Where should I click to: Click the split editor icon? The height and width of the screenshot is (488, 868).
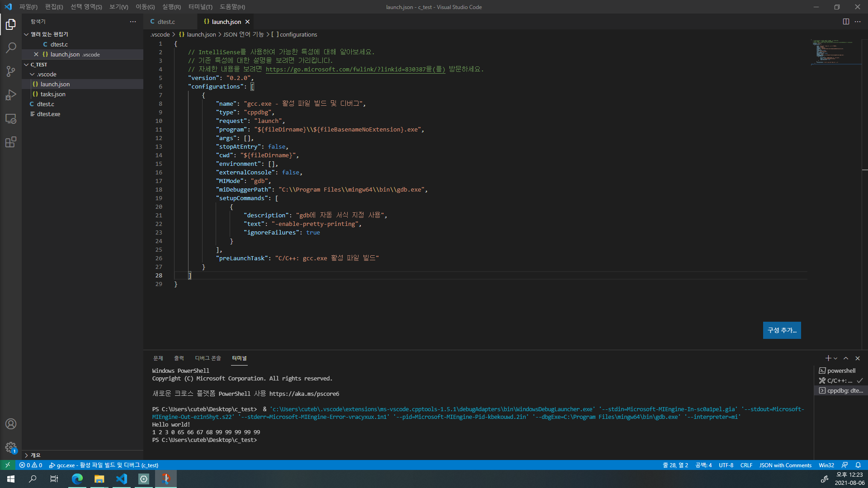846,22
